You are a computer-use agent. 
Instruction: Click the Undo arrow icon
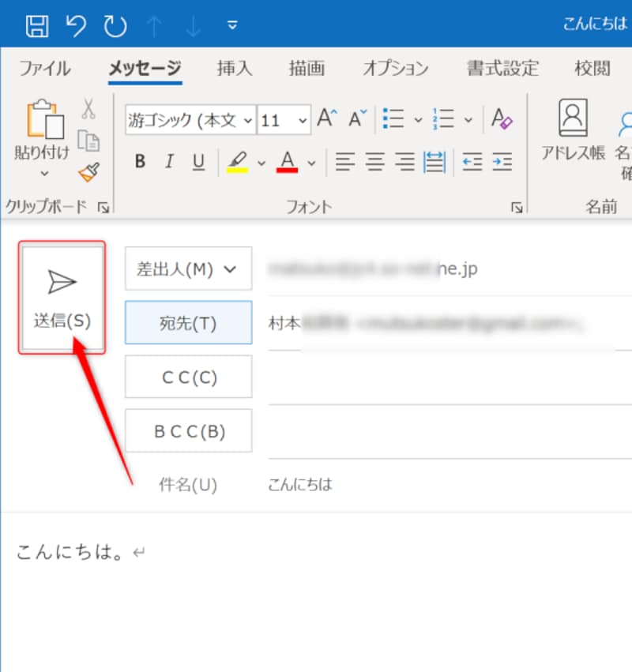(74, 24)
